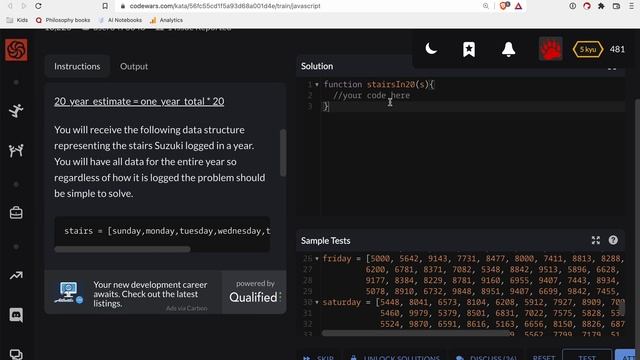Collapse the saturday array fold arrow
The height and width of the screenshot is (360, 640).
tap(317, 302)
